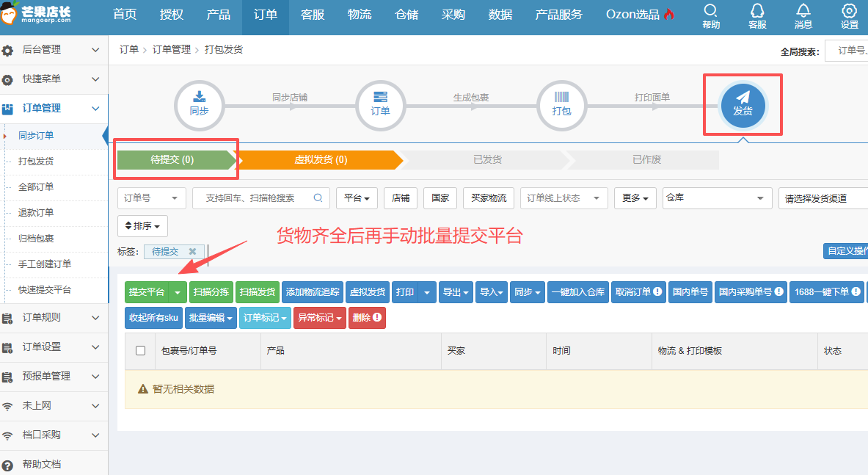This screenshot has width=868, height=475.
Task: Click the 打包 barcode step icon
Action: tap(561, 106)
